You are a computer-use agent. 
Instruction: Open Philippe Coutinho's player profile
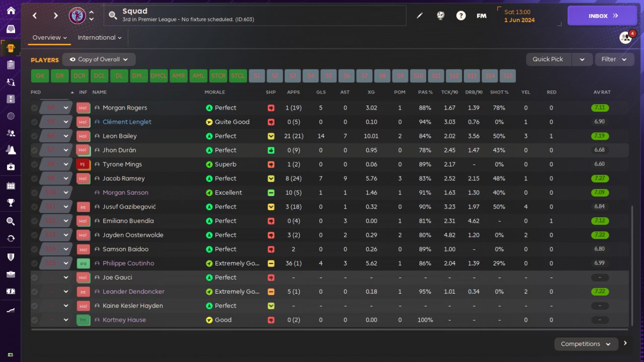point(128,263)
